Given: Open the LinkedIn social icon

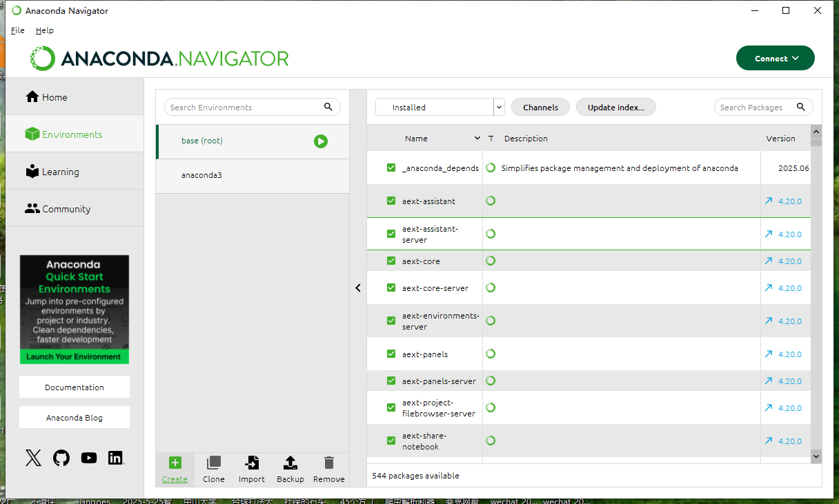Looking at the screenshot, I should click(x=116, y=458).
